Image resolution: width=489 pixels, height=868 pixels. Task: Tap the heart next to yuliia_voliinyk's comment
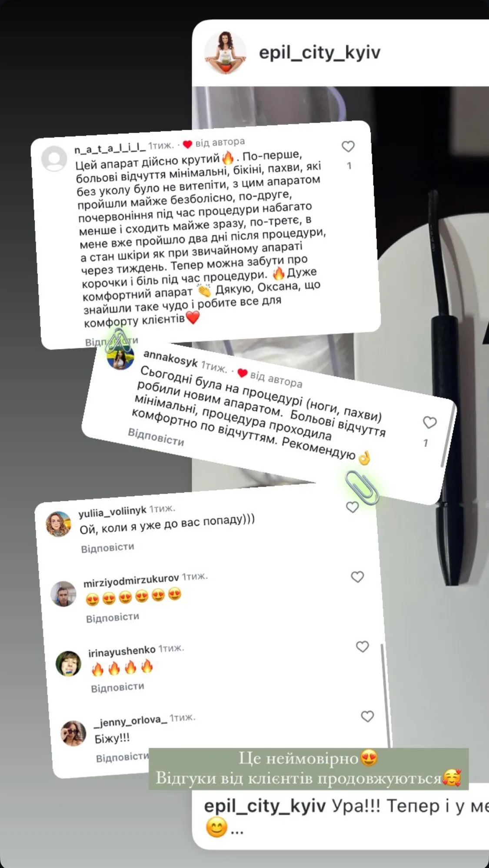point(352,507)
